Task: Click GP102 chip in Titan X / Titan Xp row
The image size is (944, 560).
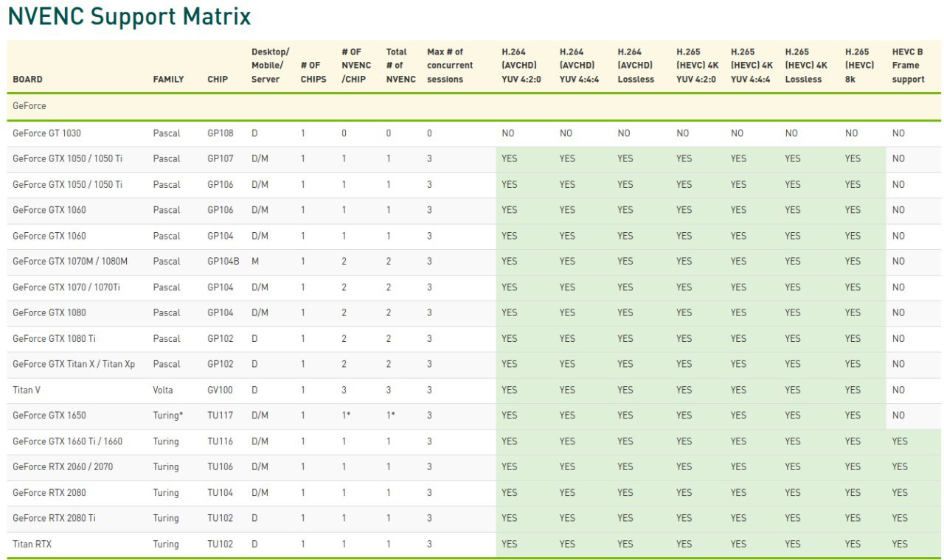Action: 221,364
